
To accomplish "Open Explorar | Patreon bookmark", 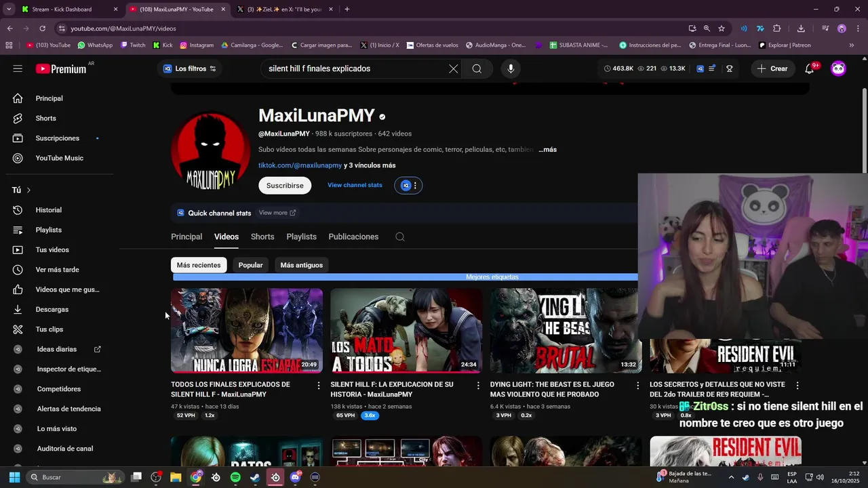I will pyautogui.click(x=785, y=45).
